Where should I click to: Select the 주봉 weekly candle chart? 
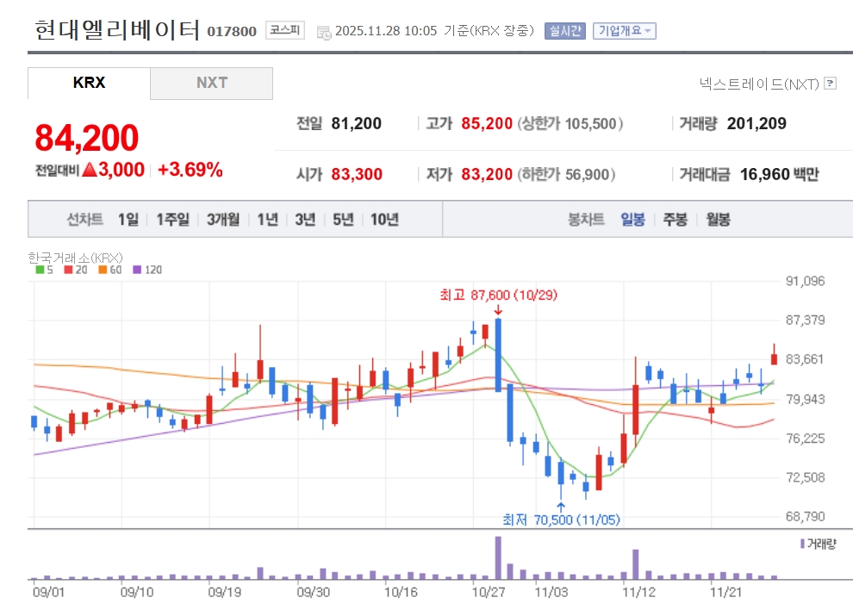[x=676, y=220]
